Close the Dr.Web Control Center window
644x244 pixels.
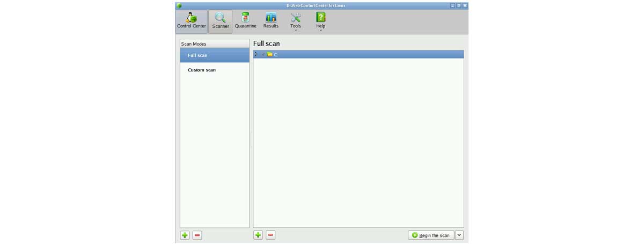click(465, 5)
